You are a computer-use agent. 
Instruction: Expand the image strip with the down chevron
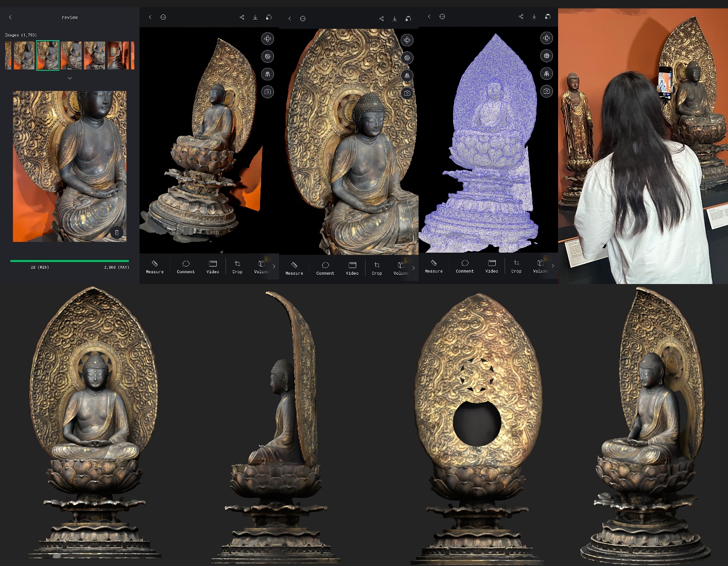[70, 78]
